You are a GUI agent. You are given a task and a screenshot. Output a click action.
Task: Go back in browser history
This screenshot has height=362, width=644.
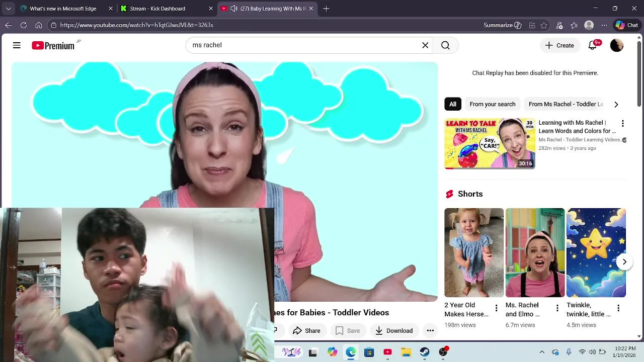9,25
